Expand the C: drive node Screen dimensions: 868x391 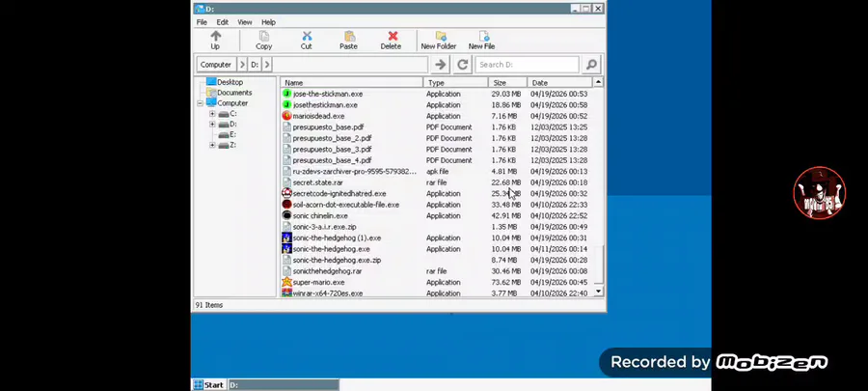212,114
